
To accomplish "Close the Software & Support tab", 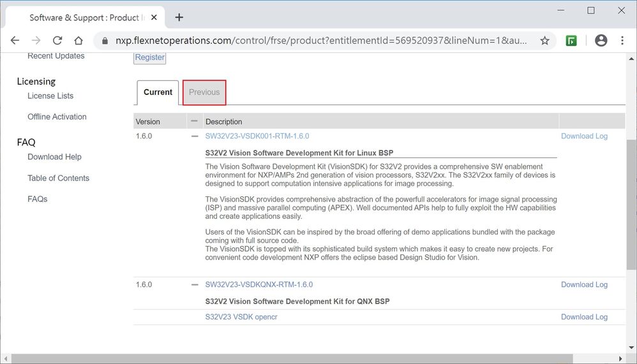I will pyautogui.click(x=154, y=17).
